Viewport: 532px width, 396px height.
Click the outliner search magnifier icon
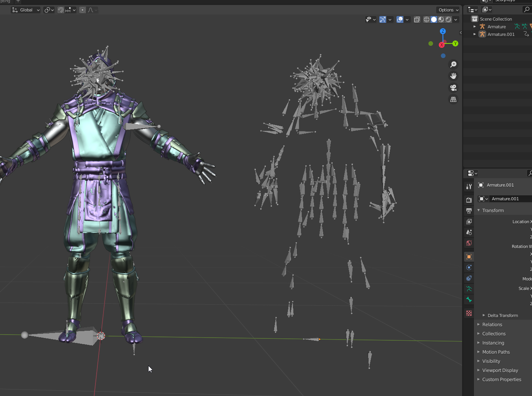[x=527, y=10]
